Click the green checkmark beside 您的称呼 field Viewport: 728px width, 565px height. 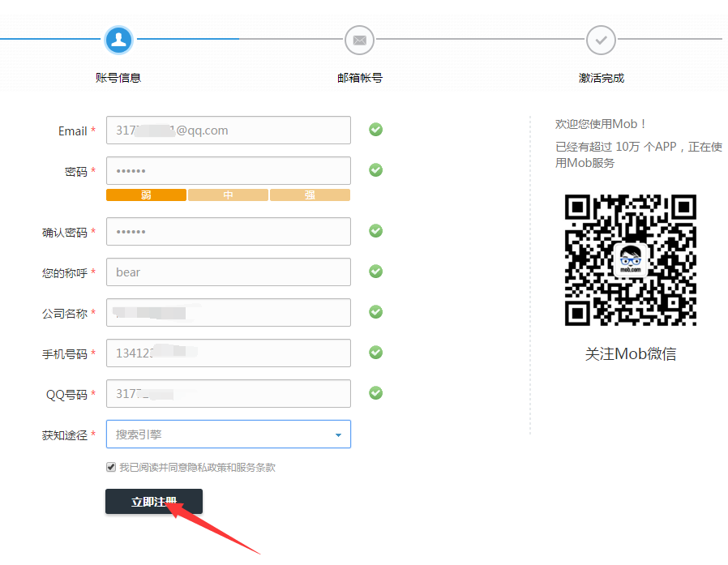coord(375,272)
